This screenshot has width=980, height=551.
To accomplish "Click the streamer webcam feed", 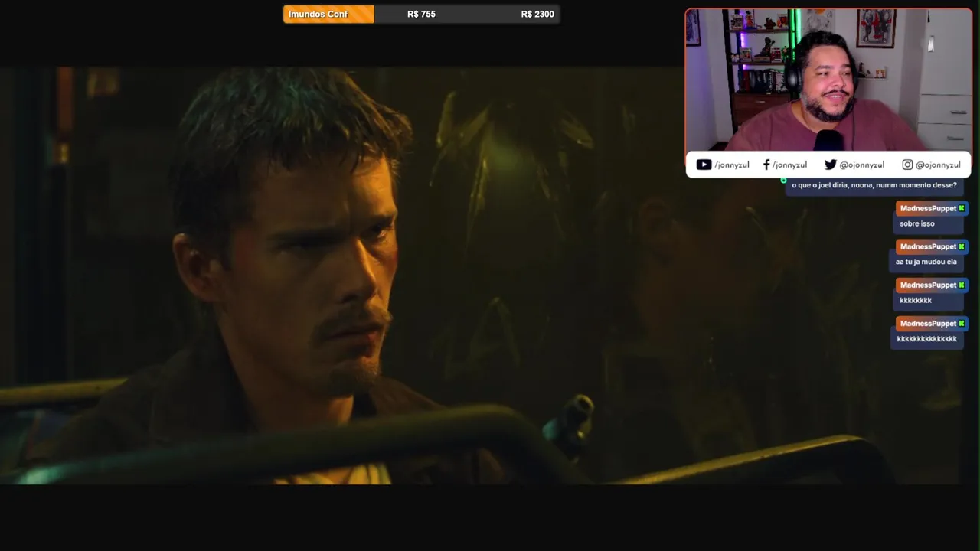I will 828,80.
